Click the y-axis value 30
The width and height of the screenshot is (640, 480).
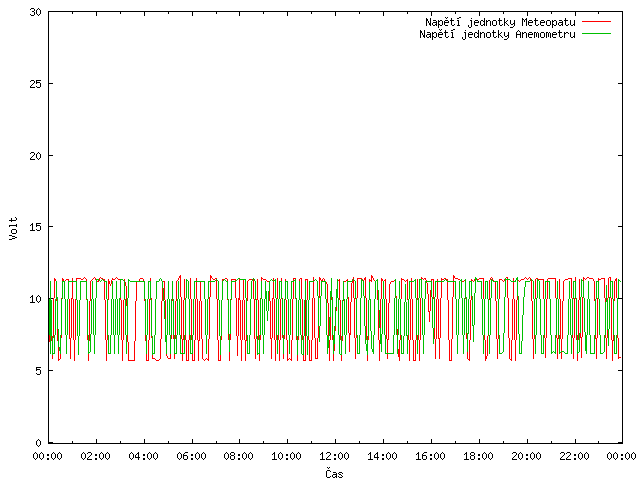click(x=36, y=12)
